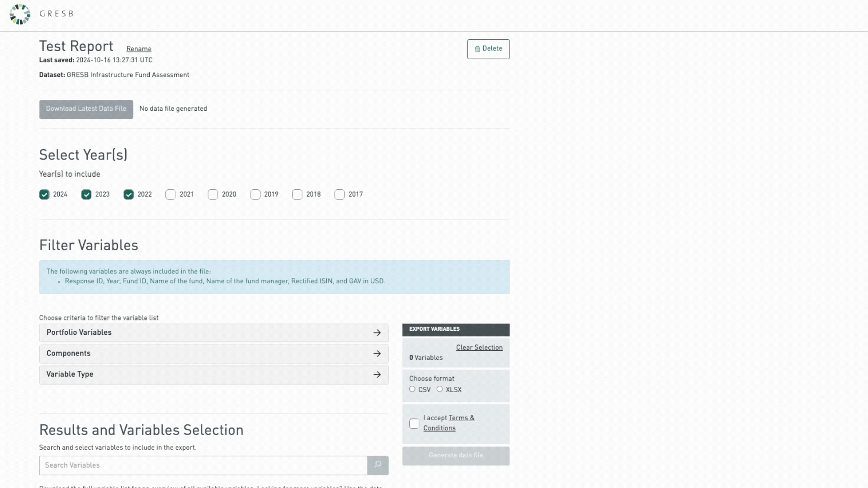Click Download Latest Data File button
The image size is (868, 488).
(86, 109)
